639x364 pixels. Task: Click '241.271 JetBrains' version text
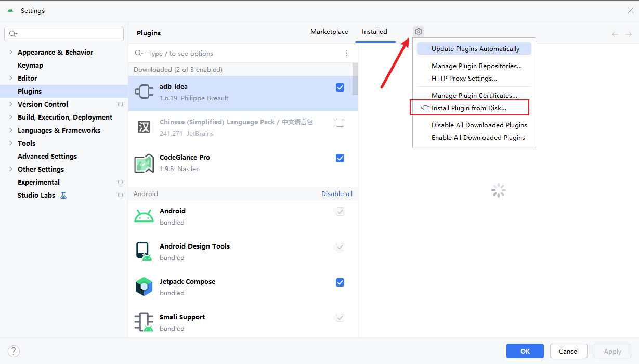[187, 134]
